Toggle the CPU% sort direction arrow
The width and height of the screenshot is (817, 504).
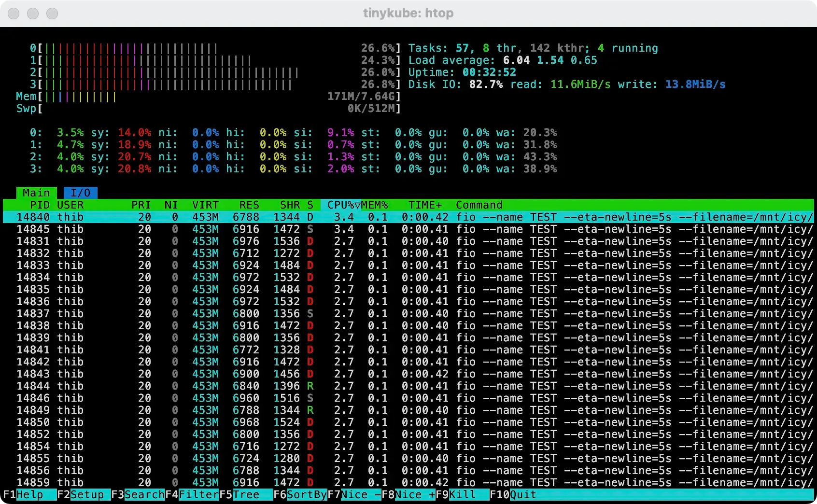pos(356,205)
